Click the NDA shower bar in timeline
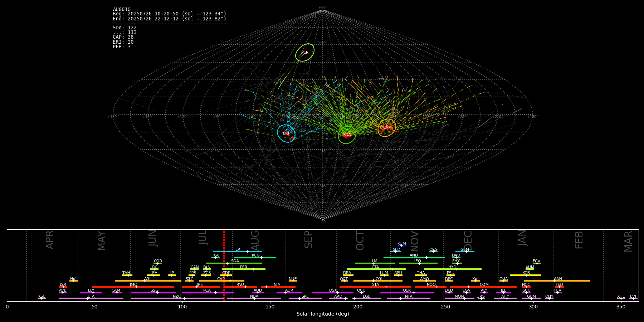The width and height of the screenshot is (644, 322). click(x=254, y=298)
